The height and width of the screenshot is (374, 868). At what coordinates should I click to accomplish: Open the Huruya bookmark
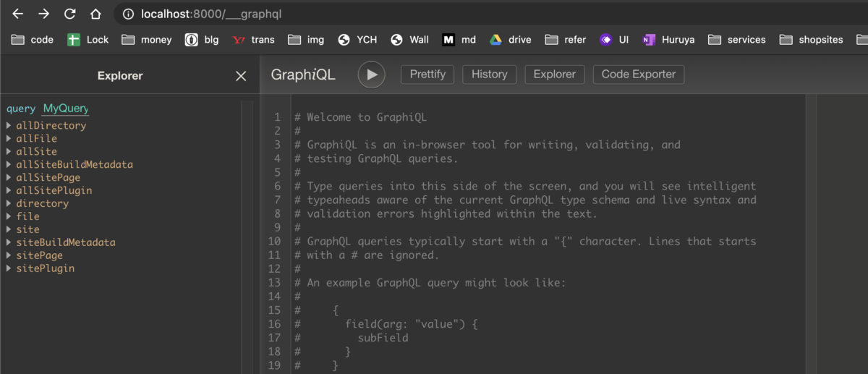point(668,40)
